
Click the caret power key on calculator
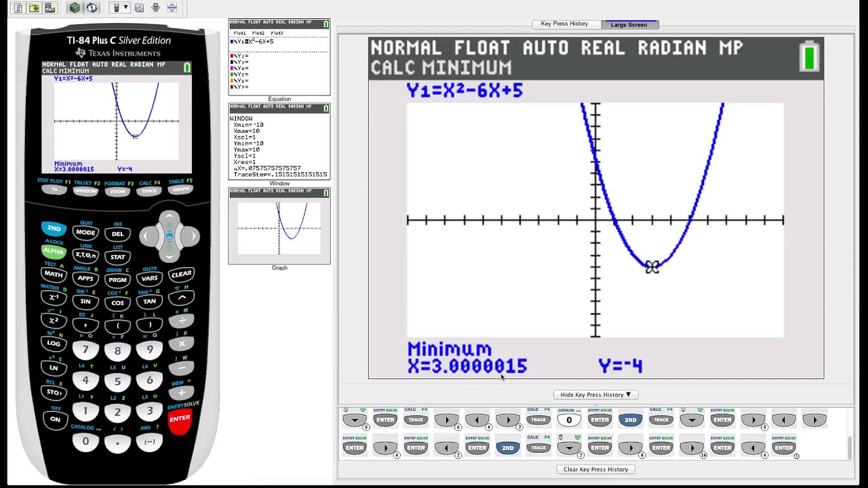point(181,298)
